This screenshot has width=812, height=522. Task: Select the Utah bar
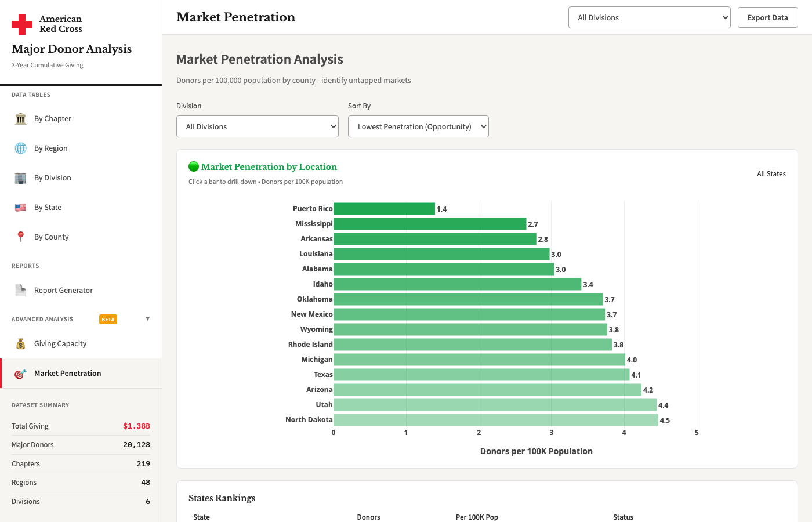pos(495,405)
